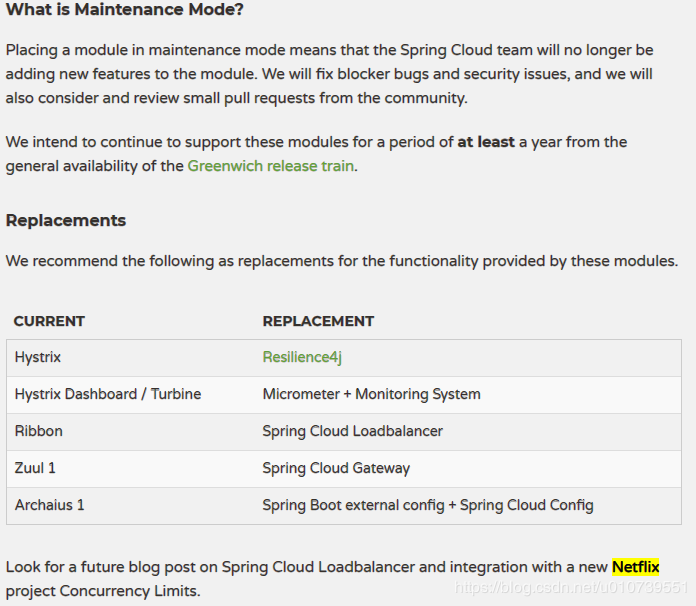Image resolution: width=696 pixels, height=606 pixels.
Task: Click the Zuul 1 table cell
Action: click(35, 468)
